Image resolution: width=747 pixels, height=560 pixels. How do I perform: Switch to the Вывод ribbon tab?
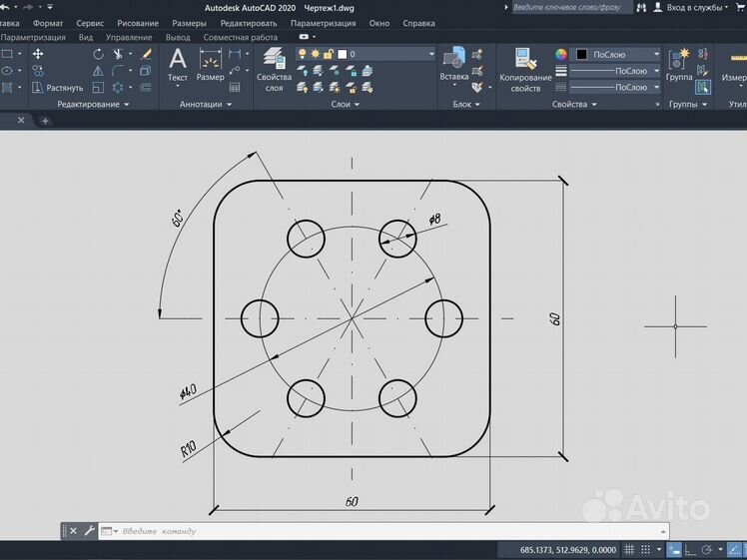pos(178,37)
